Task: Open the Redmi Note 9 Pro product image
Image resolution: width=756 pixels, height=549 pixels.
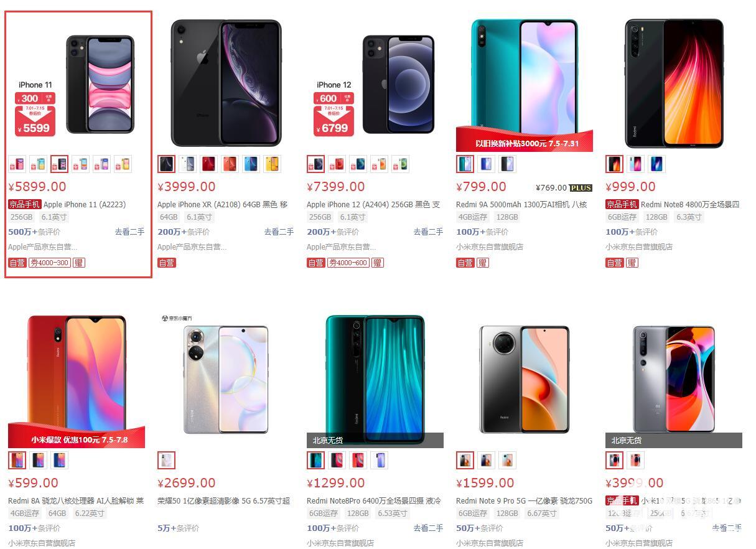Action: pyautogui.click(x=525, y=379)
